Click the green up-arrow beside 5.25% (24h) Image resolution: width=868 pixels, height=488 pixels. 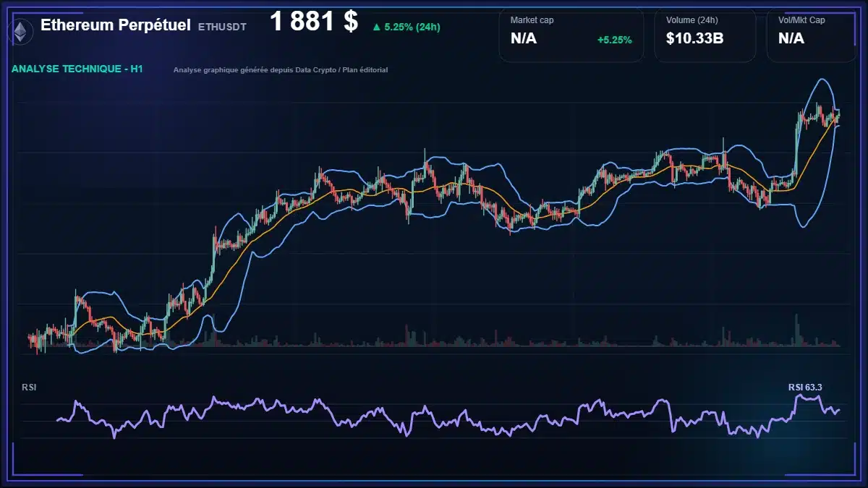pos(376,27)
